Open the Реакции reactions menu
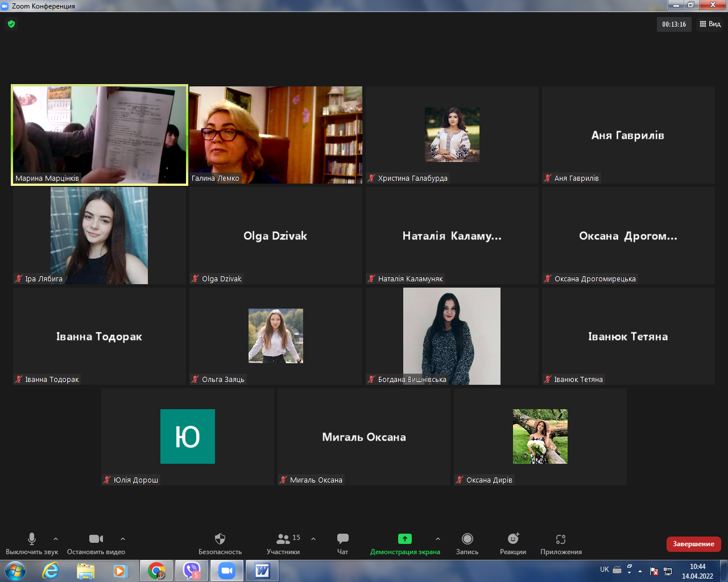The image size is (728, 582). pos(513,543)
